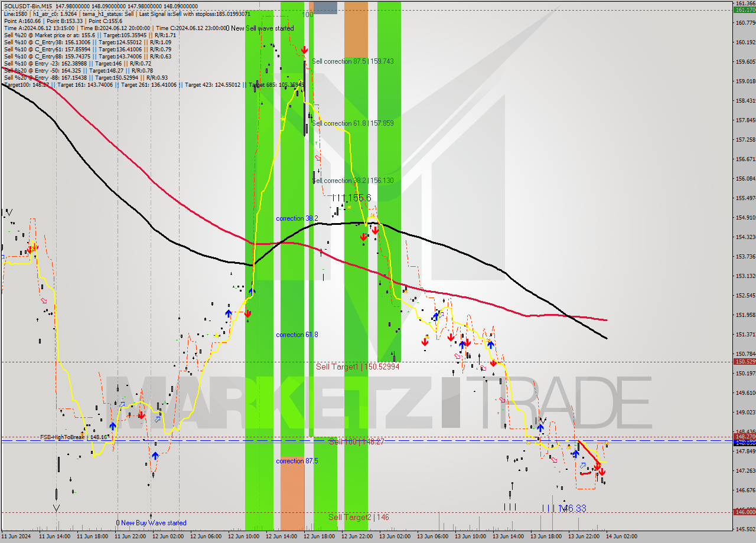Viewport: 756px width, 543px height.
Task: Click the red down arrow near 13 Jun 06:00
Action: 425,342
